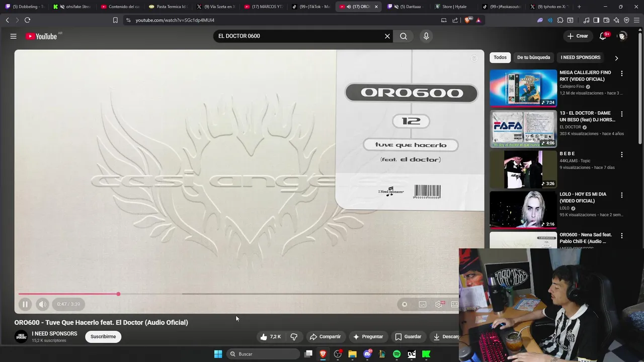
Task: Switch to Dobbeling tab
Action: click(24, 7)
